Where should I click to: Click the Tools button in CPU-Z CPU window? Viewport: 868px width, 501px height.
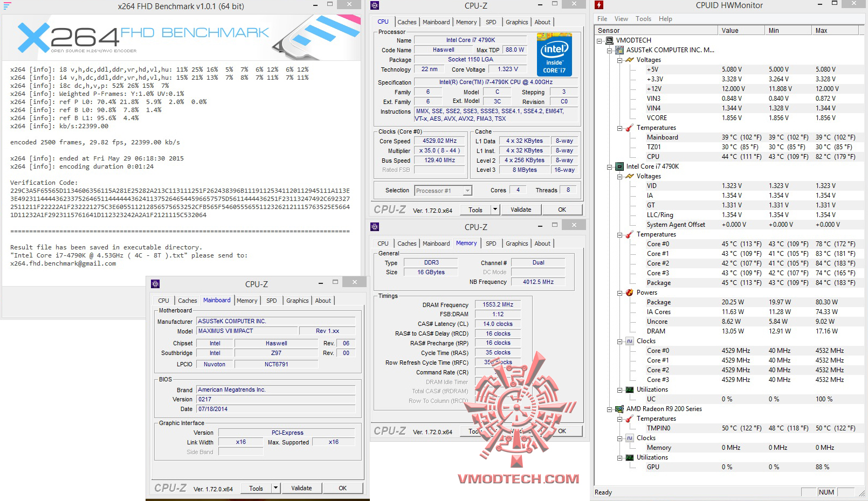point(476,210)
